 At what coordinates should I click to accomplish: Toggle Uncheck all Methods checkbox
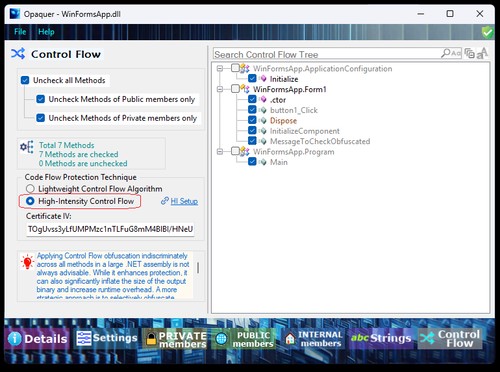tap(25, 80)
